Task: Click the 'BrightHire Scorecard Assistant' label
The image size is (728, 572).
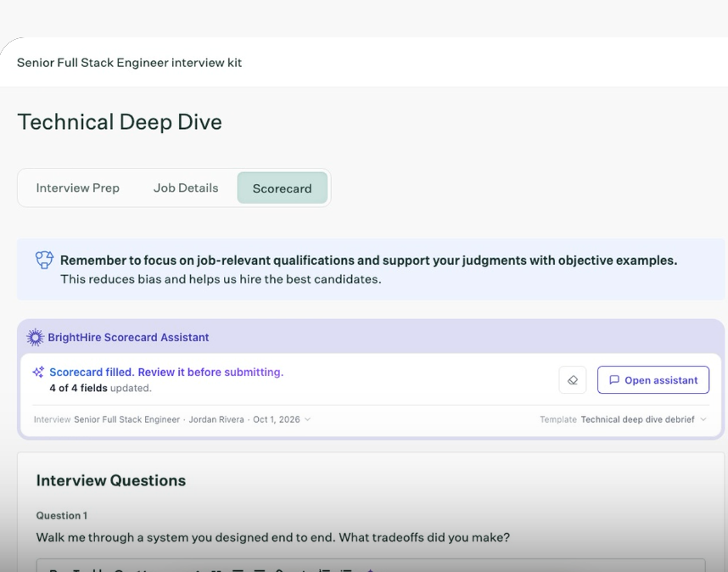Action: (128, 338)
